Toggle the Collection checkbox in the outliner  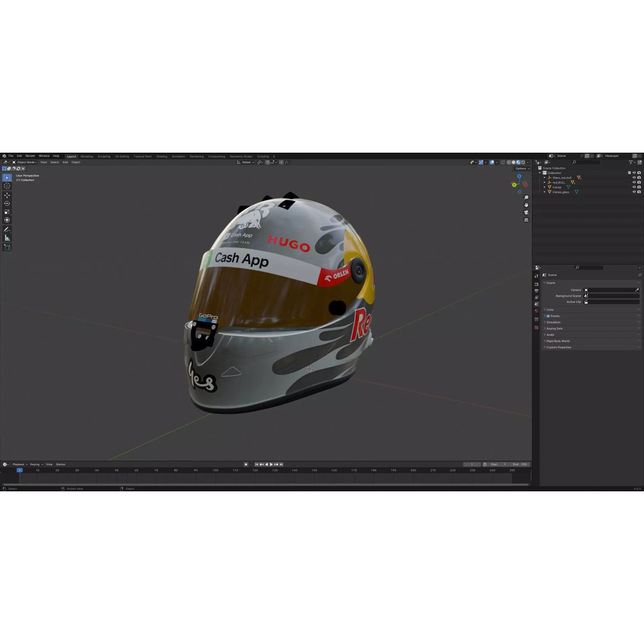(629, 172)
